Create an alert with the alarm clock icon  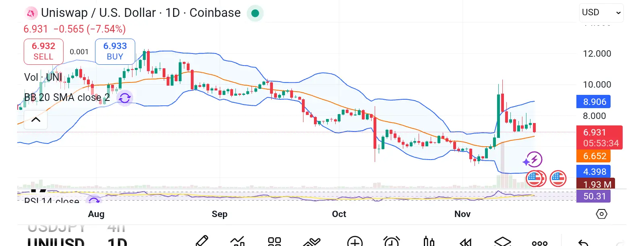click(392, 242)
